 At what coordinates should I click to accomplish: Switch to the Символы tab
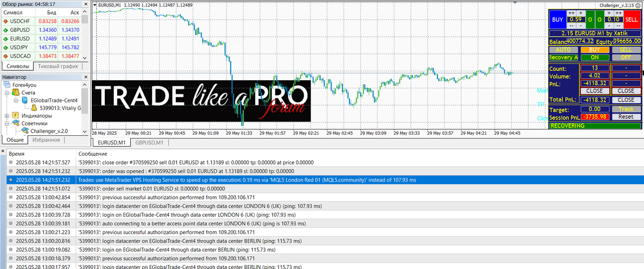pos(17,66)
